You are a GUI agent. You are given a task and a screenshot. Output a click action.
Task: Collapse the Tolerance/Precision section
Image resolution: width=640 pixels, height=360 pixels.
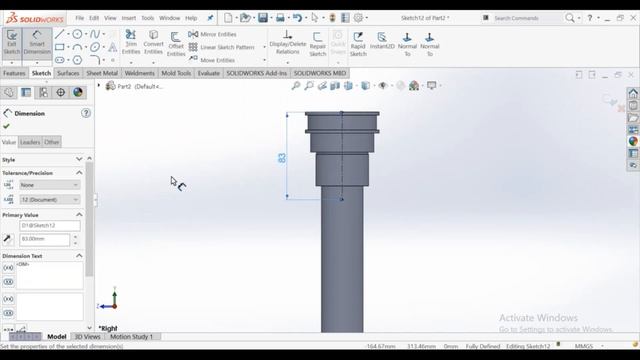[79, 173]
